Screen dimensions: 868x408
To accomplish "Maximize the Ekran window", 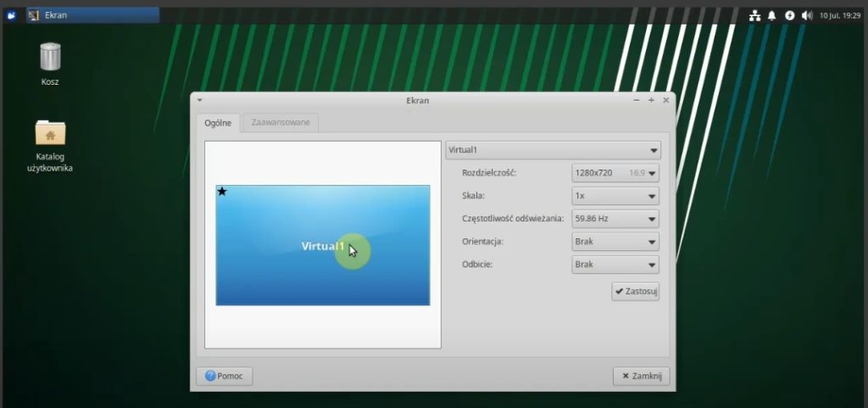I will [651, 100].
